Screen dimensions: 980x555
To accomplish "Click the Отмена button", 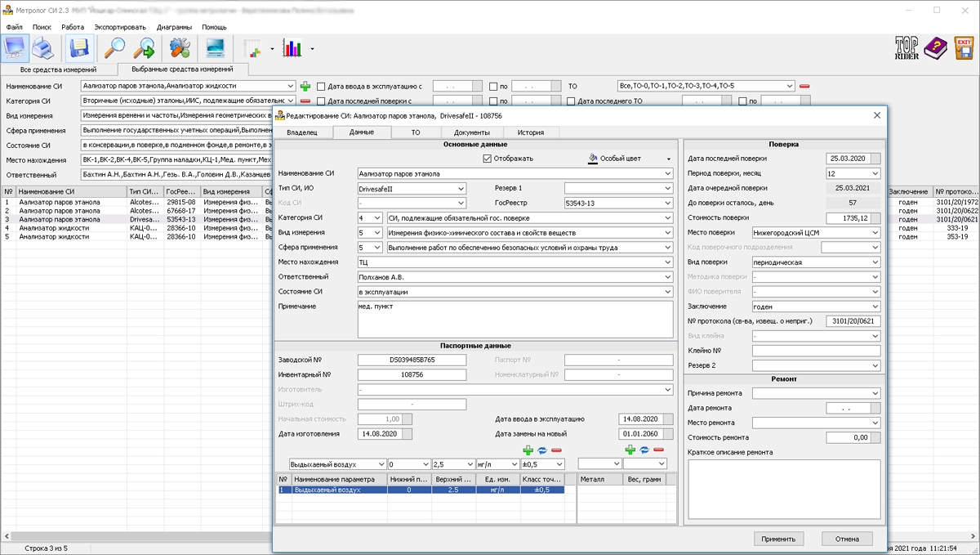I will tap(847, 539).
